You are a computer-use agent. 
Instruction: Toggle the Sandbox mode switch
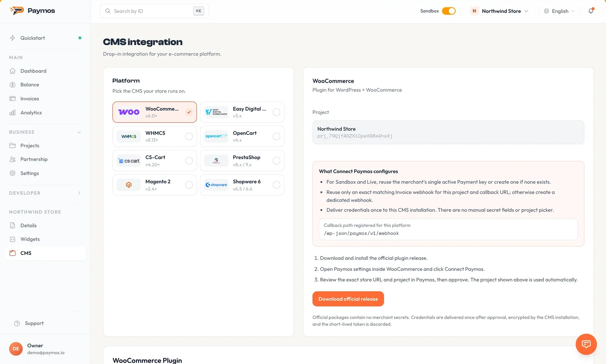tap(449, 11)
